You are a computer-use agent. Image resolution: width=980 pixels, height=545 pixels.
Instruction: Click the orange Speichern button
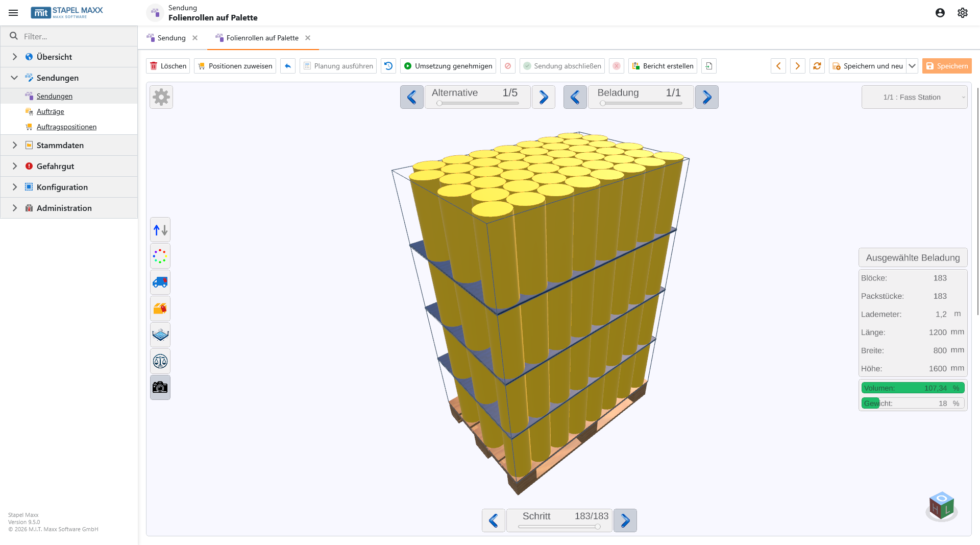947,66
